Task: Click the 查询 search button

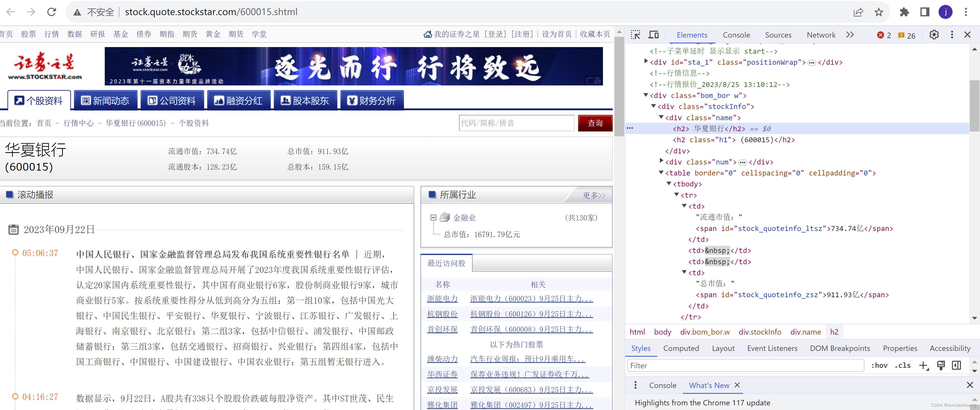Action: [595, 123]
